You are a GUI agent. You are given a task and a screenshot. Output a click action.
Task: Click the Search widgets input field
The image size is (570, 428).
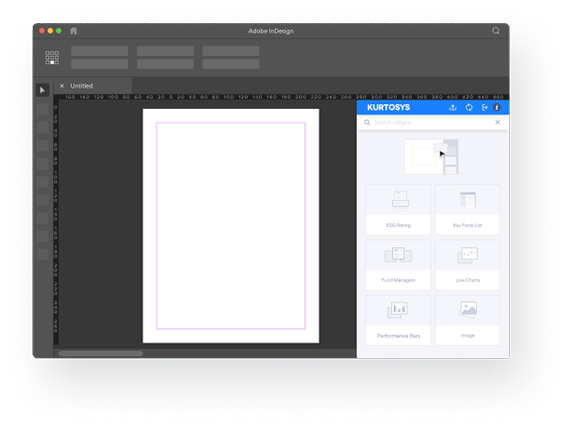(x=431, y=123)
